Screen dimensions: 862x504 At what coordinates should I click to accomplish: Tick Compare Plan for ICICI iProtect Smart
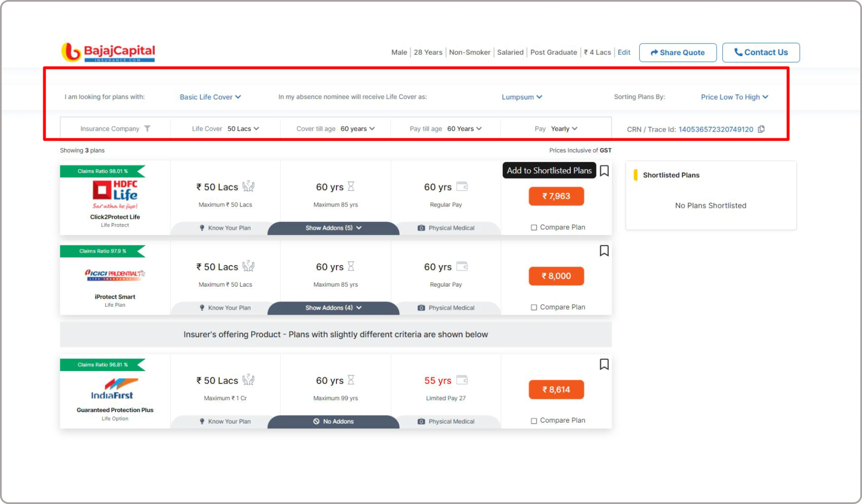coord(534,307)
